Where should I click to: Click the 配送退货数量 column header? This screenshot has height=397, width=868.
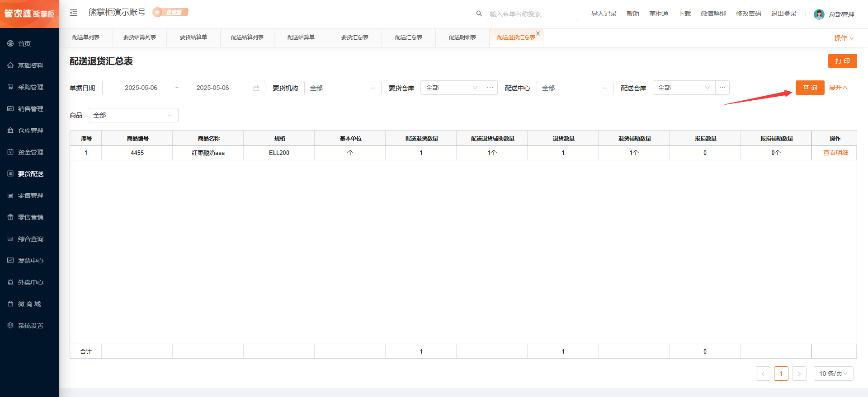click(x=421, y=139)
